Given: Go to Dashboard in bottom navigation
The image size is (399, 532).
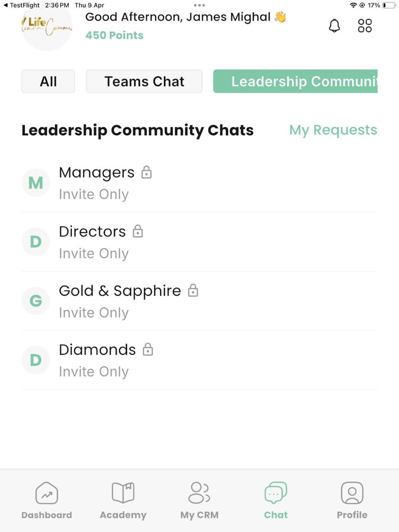Looking at the screenshot, I should pyautogui.click(x=47, y=501).
